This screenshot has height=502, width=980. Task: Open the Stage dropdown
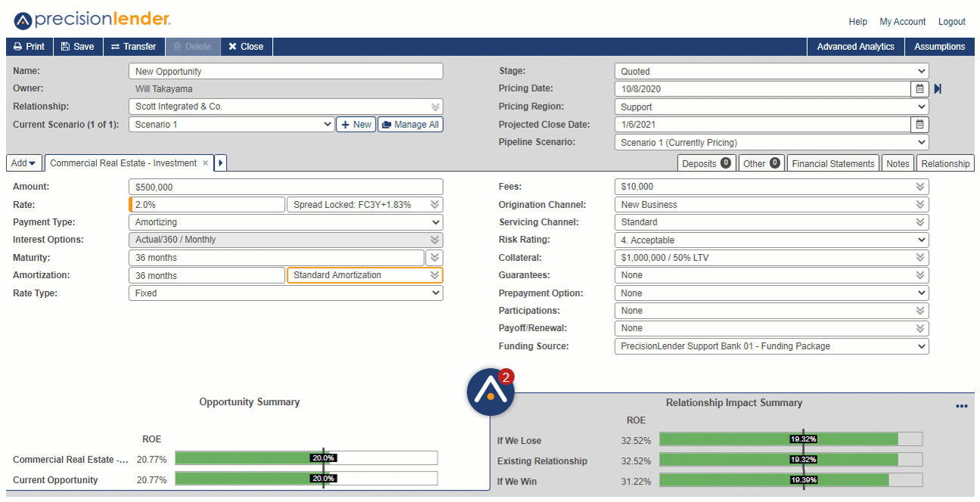click(x=771, y=72)
